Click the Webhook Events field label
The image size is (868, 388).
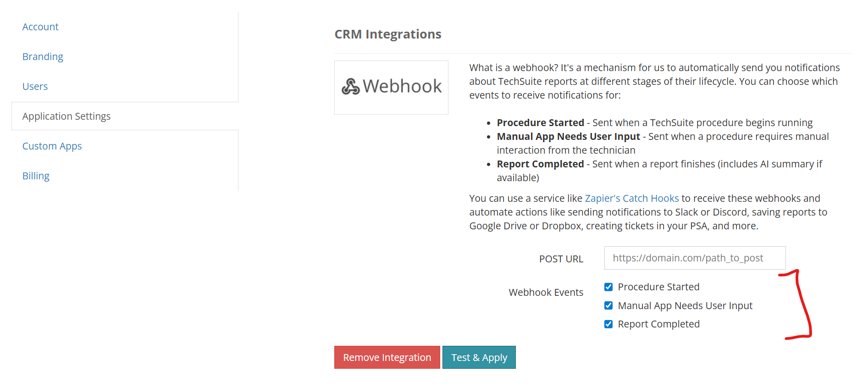[x=546, y=293]
